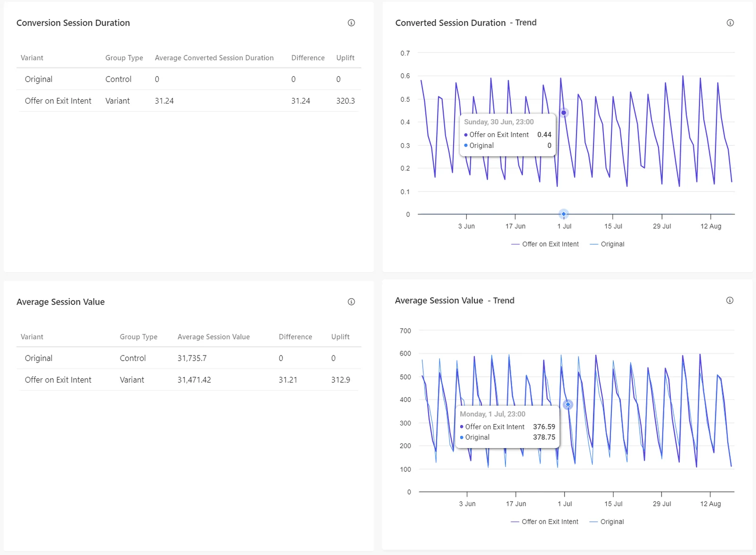Image resolution: width=756 pixels, height=555 pixels.
Task: Click Average Session Value column header
Action: [x=214, y=337]
